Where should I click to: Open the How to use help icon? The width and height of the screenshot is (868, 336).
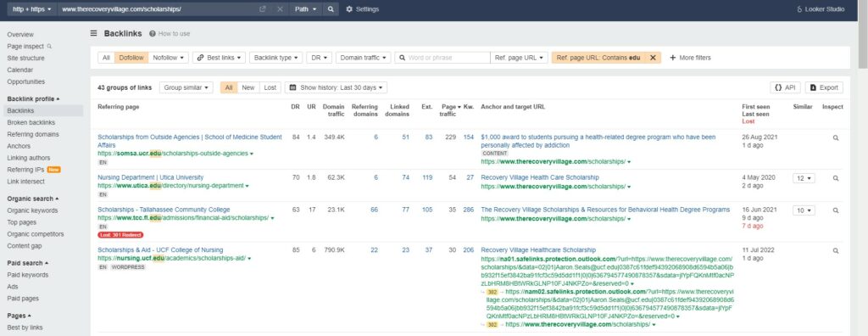coord(170,34)
